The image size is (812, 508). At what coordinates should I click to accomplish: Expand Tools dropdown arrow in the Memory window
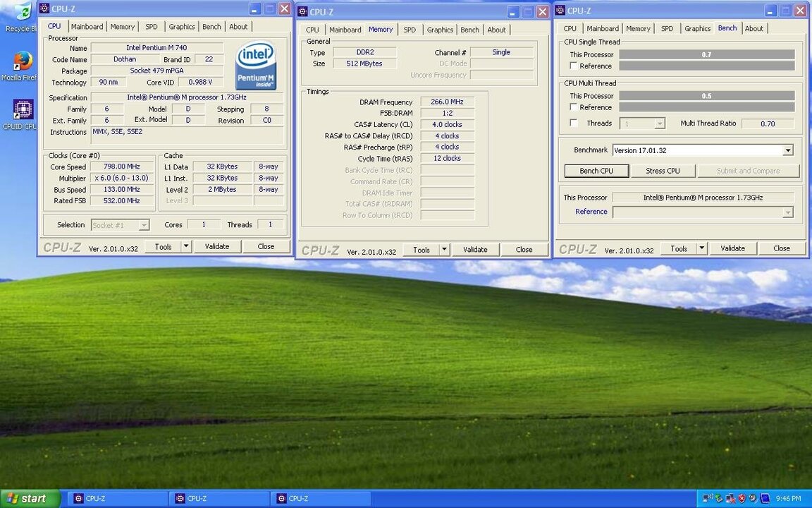444,249
